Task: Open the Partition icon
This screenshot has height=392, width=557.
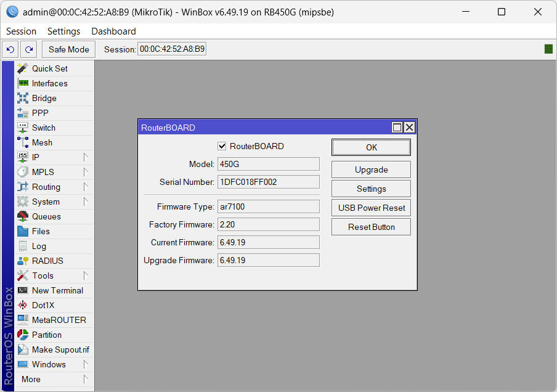Action: coord(23,335)
